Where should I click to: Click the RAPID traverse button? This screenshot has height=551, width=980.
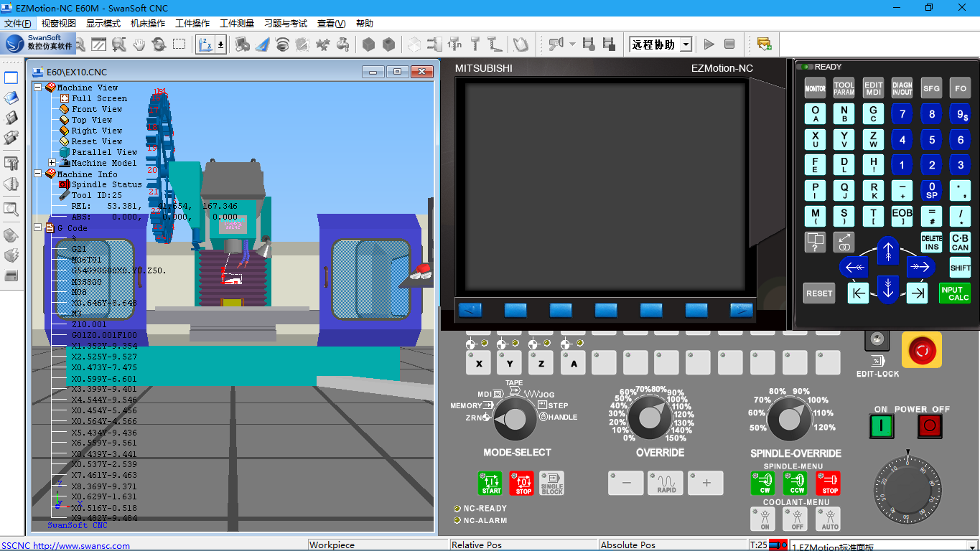[x=666, y=483]
